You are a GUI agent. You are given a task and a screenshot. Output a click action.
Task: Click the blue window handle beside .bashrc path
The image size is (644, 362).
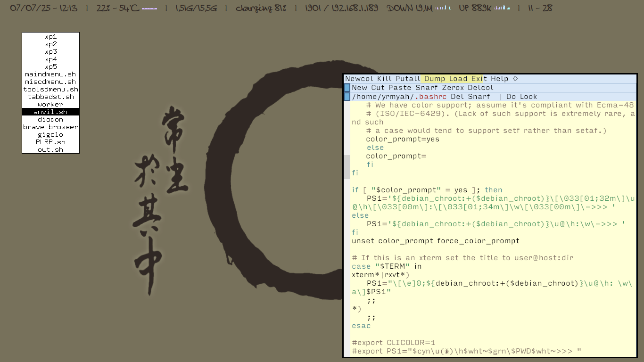coord(347,97)
